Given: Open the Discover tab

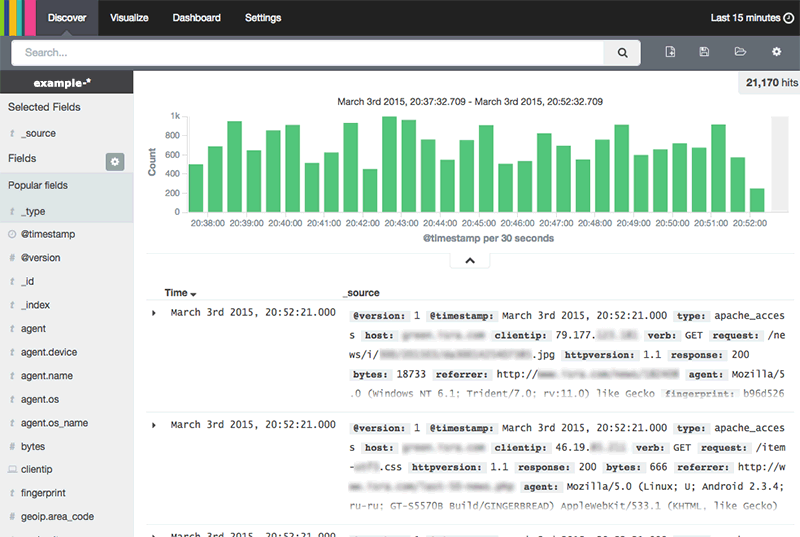Looking at the screenshot, I should (67, 18).
